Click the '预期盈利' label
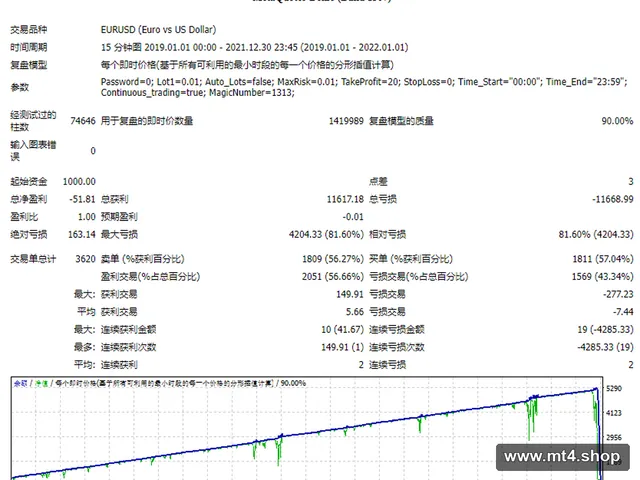The image size is (640, 480). tap(119, 217)
